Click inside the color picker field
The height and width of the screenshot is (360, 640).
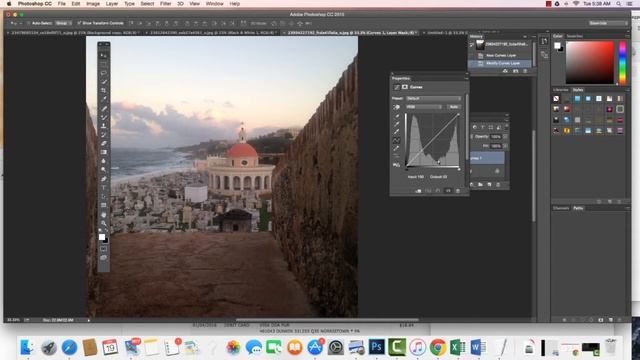click(589, 63)
